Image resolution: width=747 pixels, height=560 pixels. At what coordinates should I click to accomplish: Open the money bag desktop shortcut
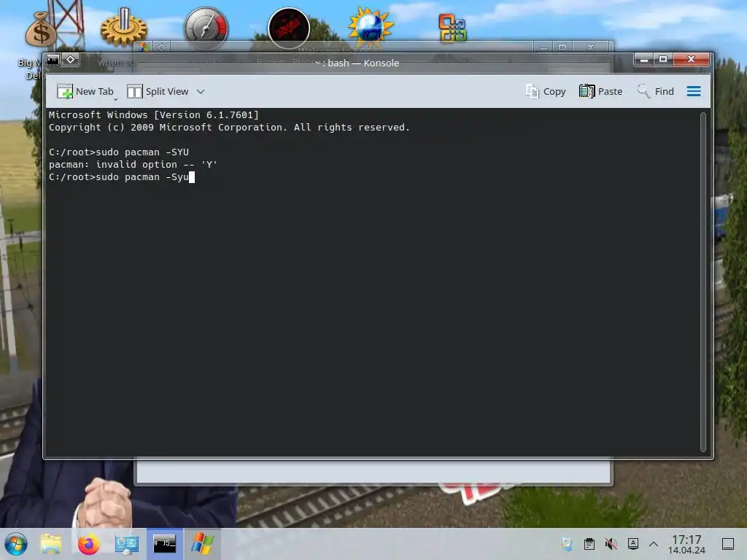coord(41,29)
